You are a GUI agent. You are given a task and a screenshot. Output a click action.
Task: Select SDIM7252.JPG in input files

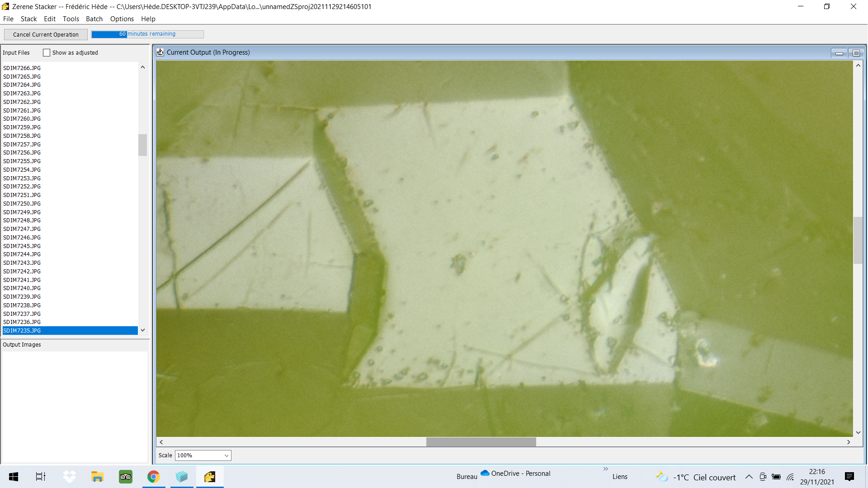pyautogui.click(x=70, y=187)
